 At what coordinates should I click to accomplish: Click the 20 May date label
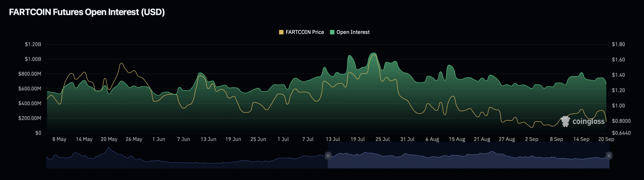pyautogui.click(x=109, y=139)
